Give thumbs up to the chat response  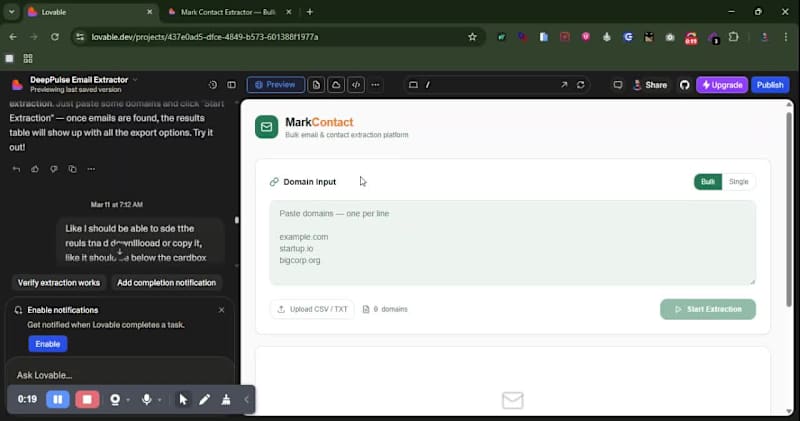pos(35,169)
